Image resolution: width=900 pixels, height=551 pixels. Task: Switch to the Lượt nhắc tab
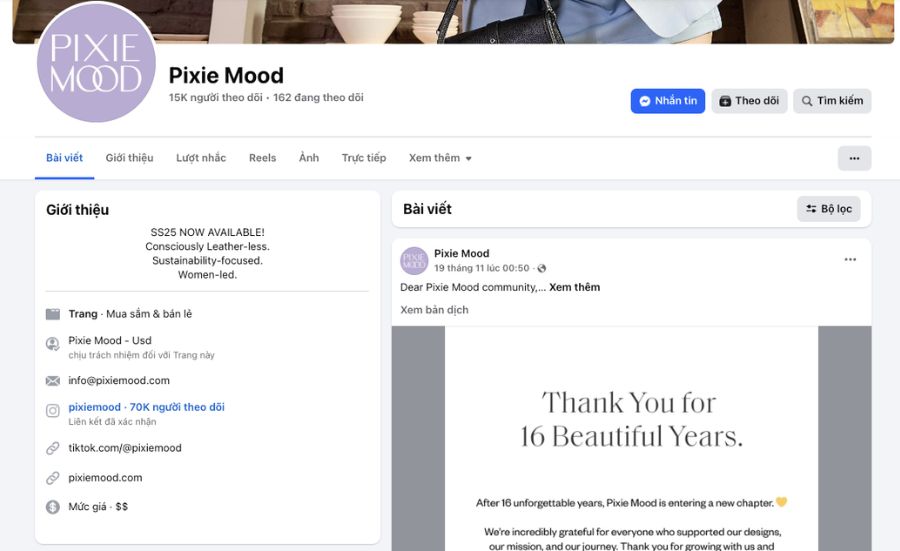[x=201, y=158]
